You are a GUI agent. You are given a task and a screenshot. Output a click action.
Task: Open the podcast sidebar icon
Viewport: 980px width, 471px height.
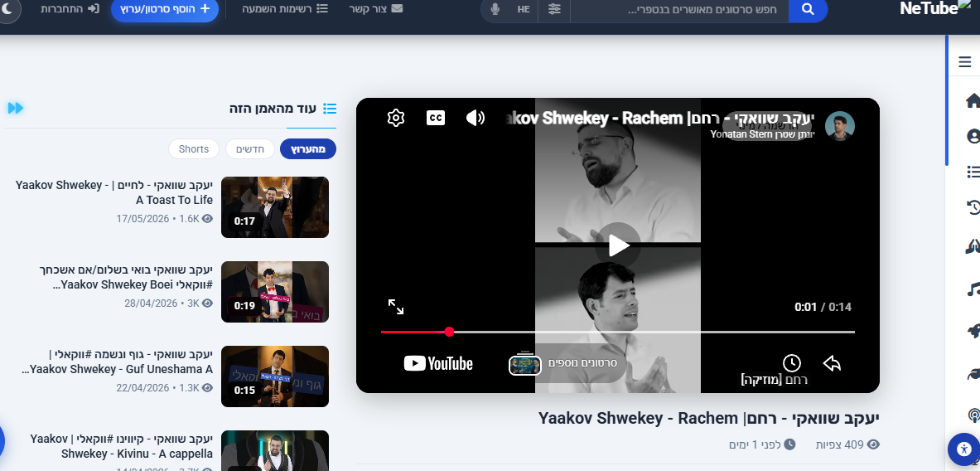coord(973,415)
